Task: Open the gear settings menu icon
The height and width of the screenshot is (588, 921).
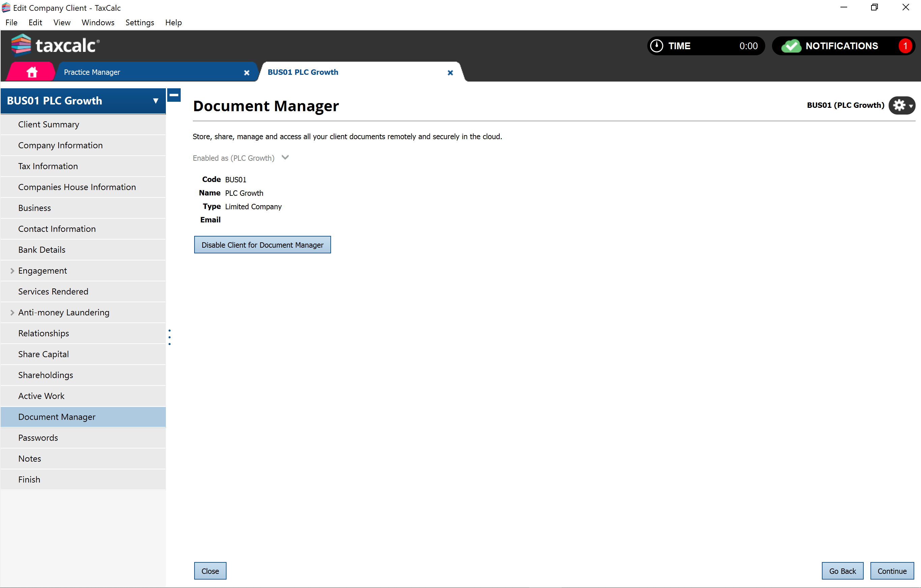Action: [901, 105]
